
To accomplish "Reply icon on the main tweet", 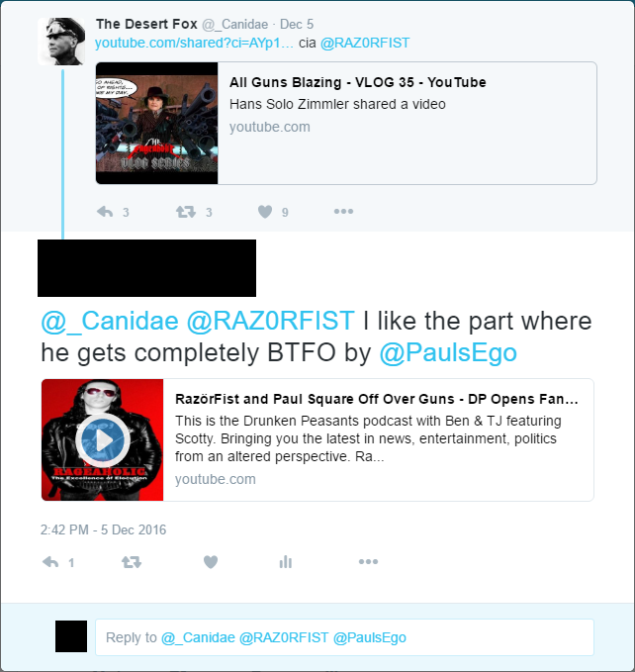I will pyautogui.click(x=50, y=562).
